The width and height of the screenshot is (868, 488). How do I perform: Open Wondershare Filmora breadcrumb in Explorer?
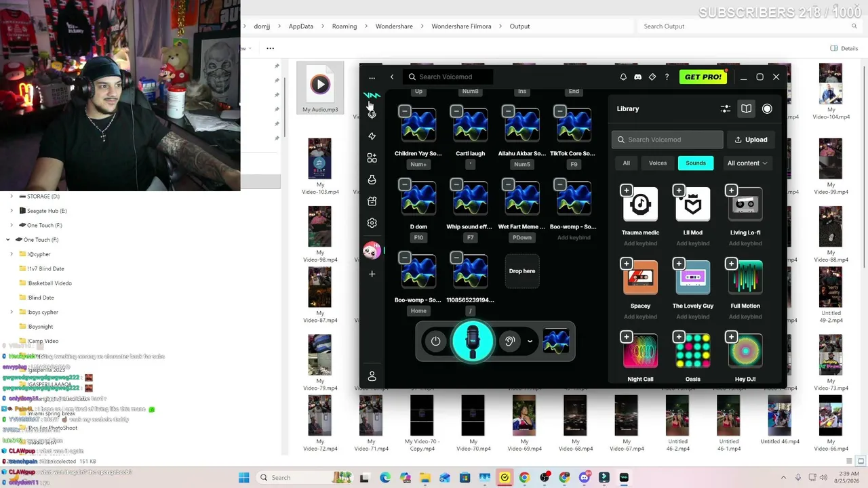coord(461,26)
